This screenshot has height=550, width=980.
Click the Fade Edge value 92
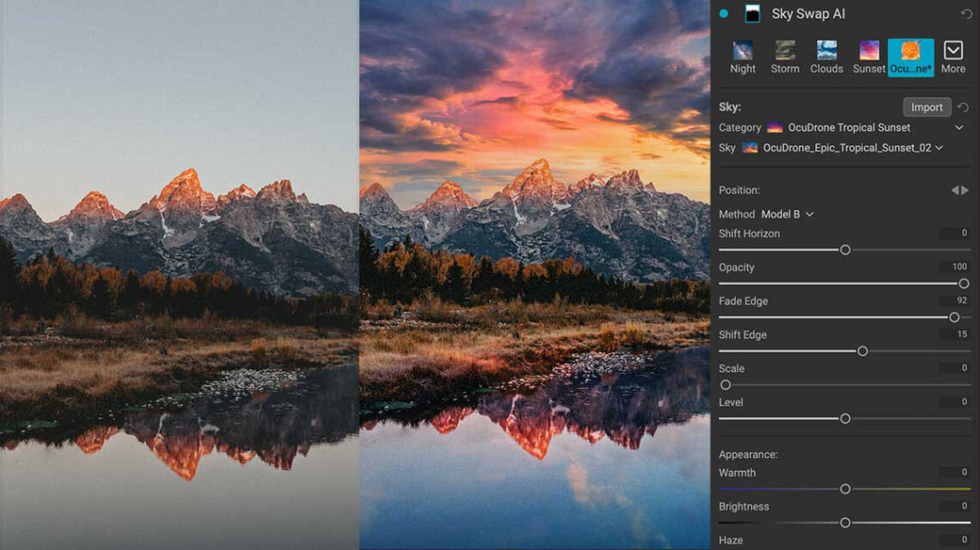click(954, 301)
